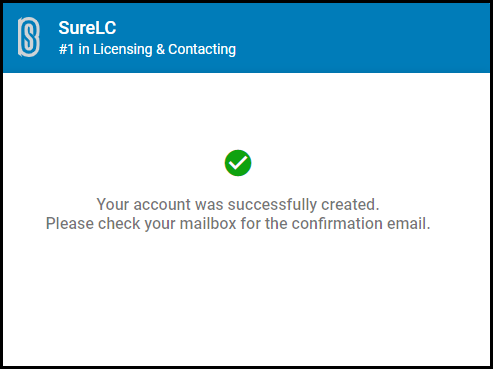Click the SureLC logo icon
The image size is (493, 369).
pos(29,37)
